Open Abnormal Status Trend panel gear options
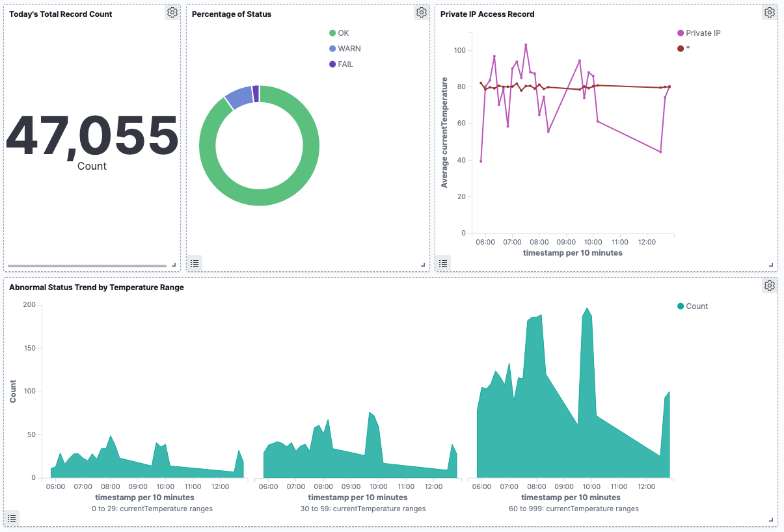The width and height of the screenshot is (784, 532). (770, 286)
